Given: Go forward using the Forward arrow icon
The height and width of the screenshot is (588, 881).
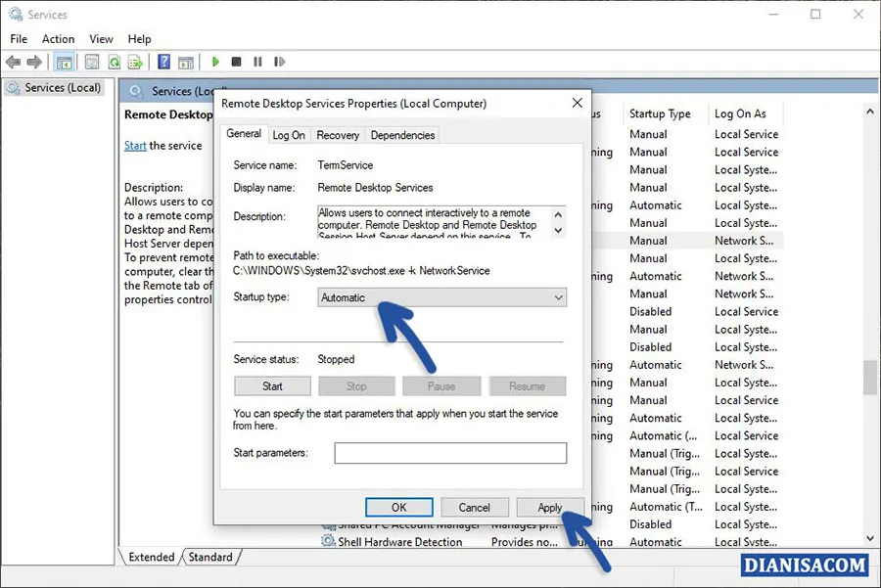Looking at the screenshot, I should [x=33, y=61].
